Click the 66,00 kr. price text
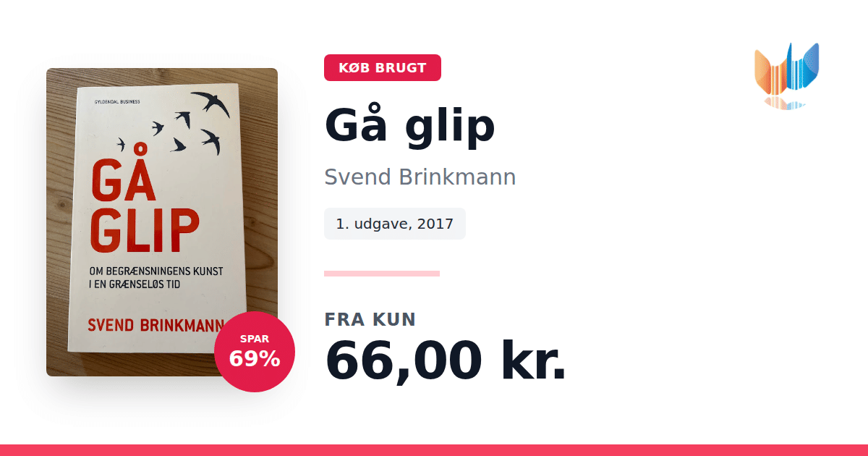 [446, 360]
